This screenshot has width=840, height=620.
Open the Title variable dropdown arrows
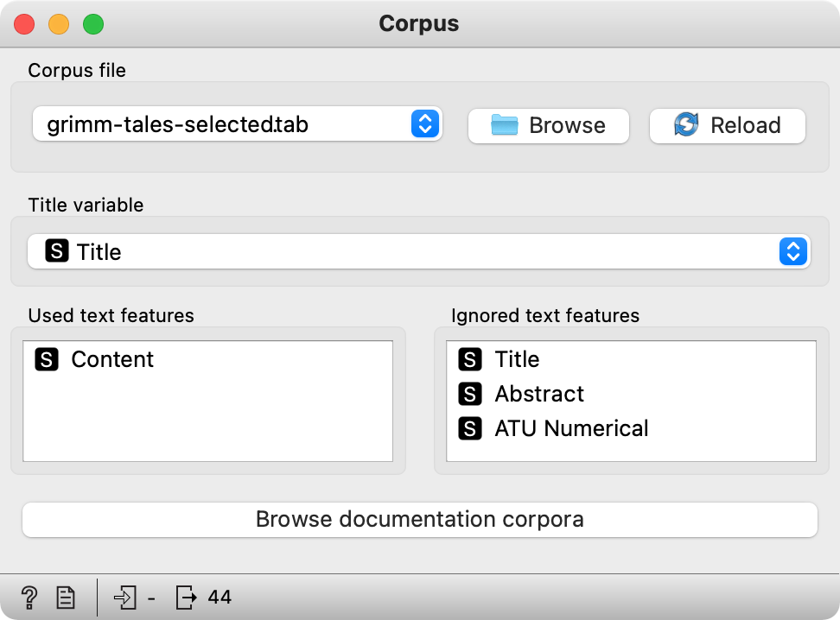[x=793, y=251]
